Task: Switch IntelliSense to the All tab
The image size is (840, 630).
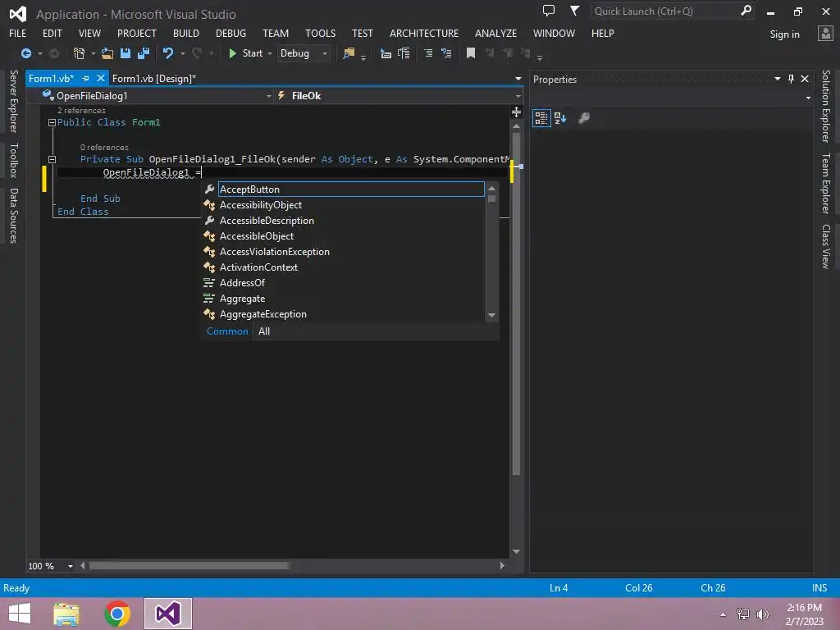Action: [264, 331]
